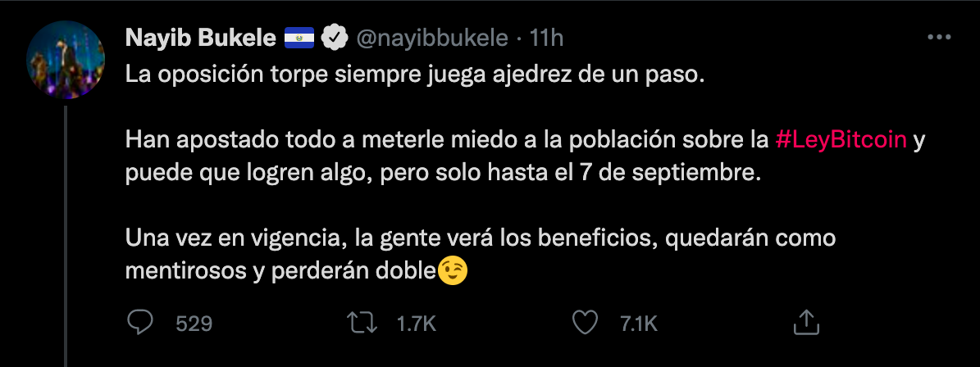The width and height of the screenshot is (980, 367).
Task: Click the sentence starting "La oposición torpe"
Action: click(414, 76)
